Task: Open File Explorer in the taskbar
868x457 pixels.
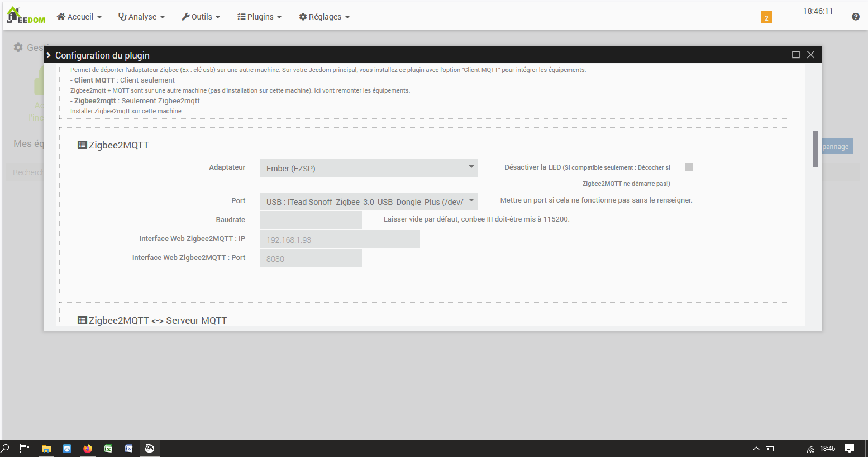Action: [x=46, y=449]
